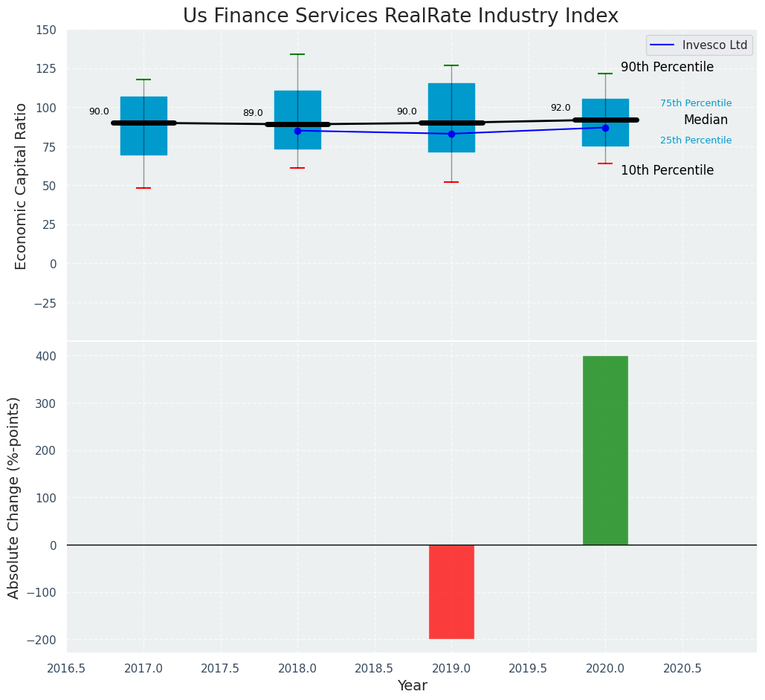Click the Invesco data point for 2019

click(451, 134)
